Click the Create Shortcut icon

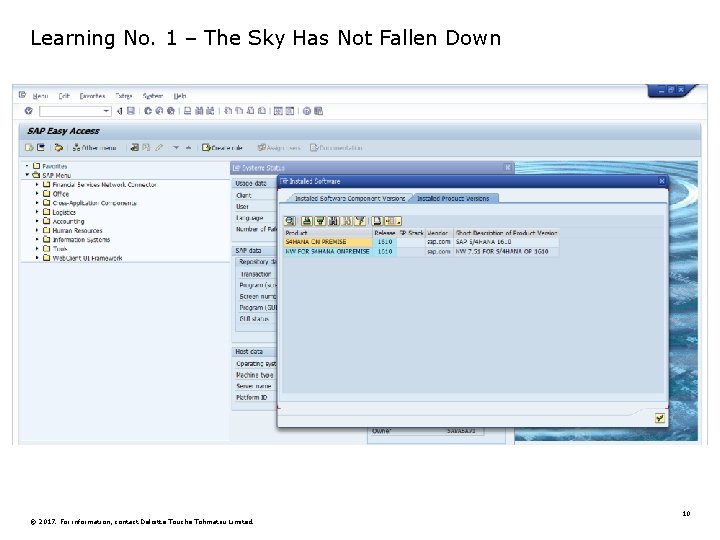(290, 111)
